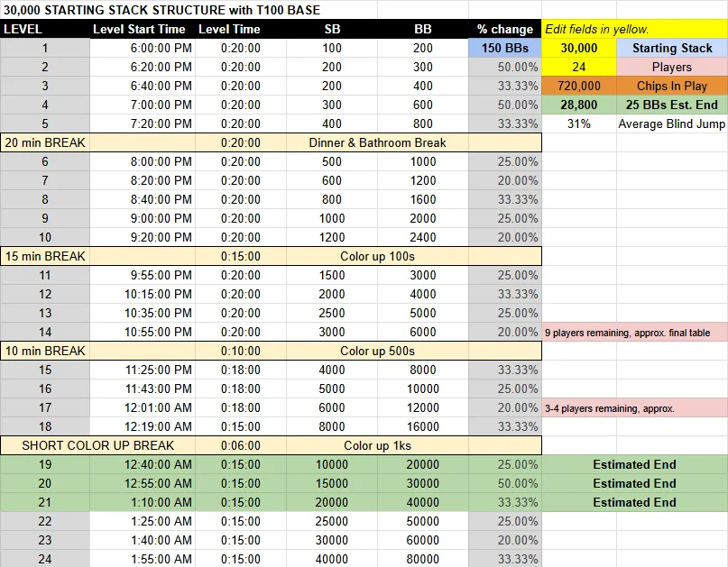
Task: Click the '9 players remaining, approx. final table' note
Action: coord(634,333)
